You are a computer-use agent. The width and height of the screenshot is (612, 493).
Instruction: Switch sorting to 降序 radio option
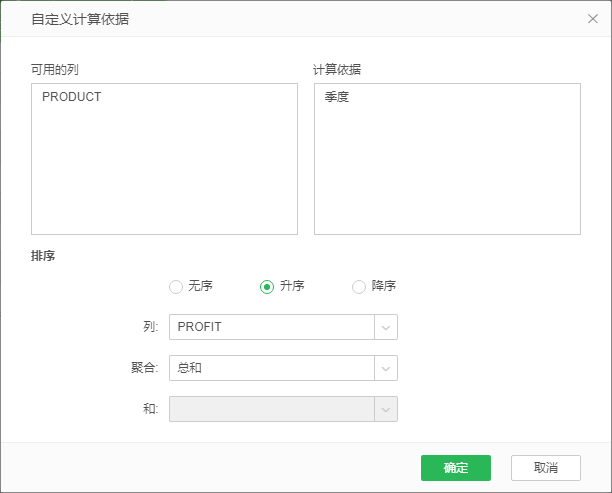point(359,287)
